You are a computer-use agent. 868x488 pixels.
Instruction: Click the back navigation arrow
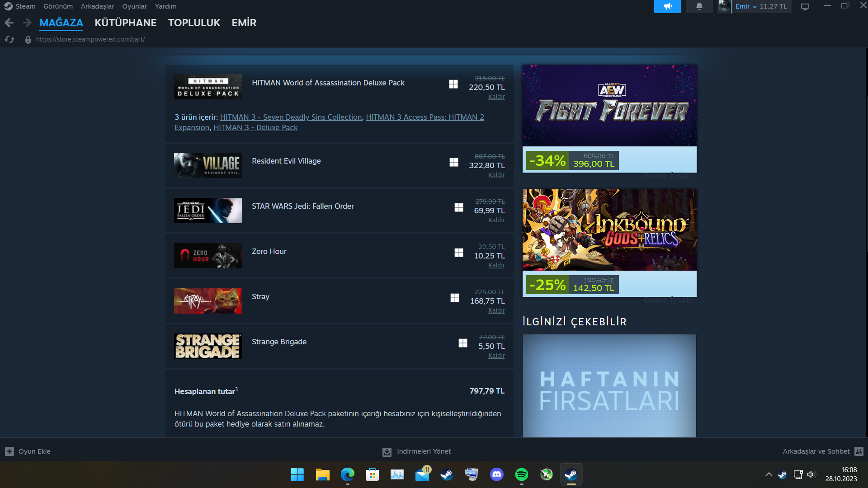pyautogui.click(x=9, y=23)
